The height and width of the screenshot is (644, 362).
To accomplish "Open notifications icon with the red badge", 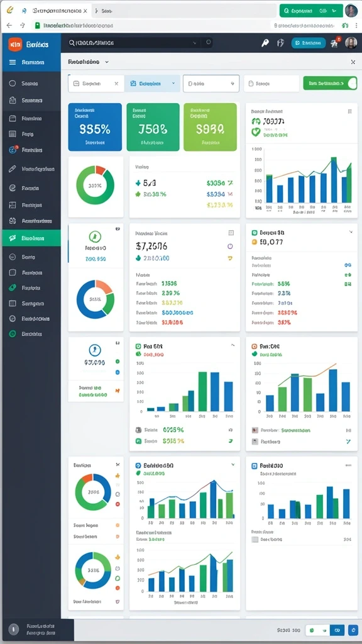I will point(336,43).
